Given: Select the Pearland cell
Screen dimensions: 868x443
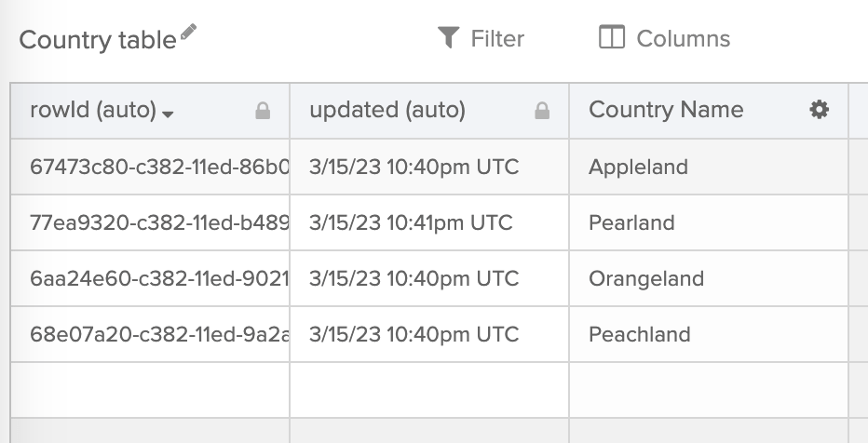Looking at the screenshot, I should coord(632,223).
